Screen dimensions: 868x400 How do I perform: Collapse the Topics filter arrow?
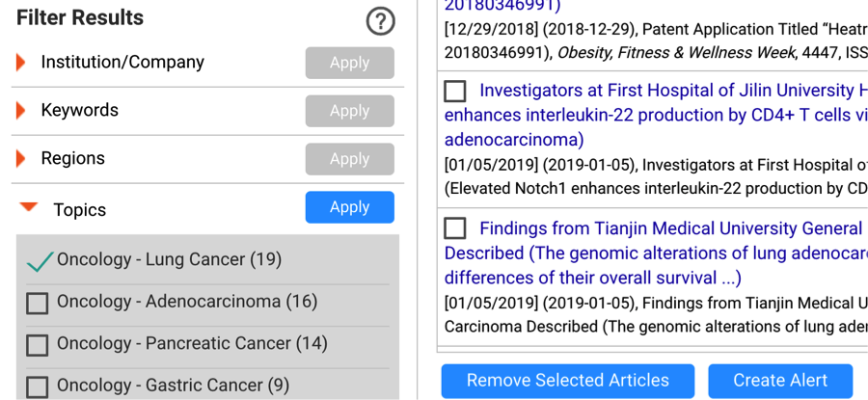28,207
